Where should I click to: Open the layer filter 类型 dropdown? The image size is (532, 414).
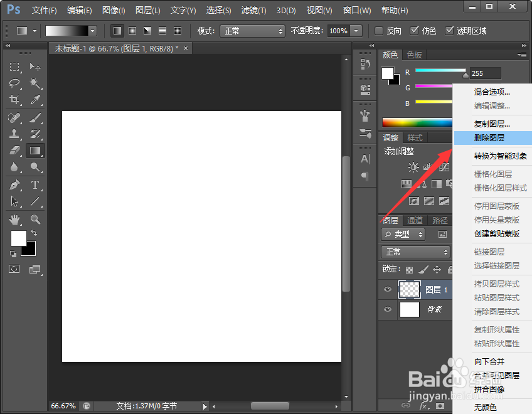click(x=403, y=234)
